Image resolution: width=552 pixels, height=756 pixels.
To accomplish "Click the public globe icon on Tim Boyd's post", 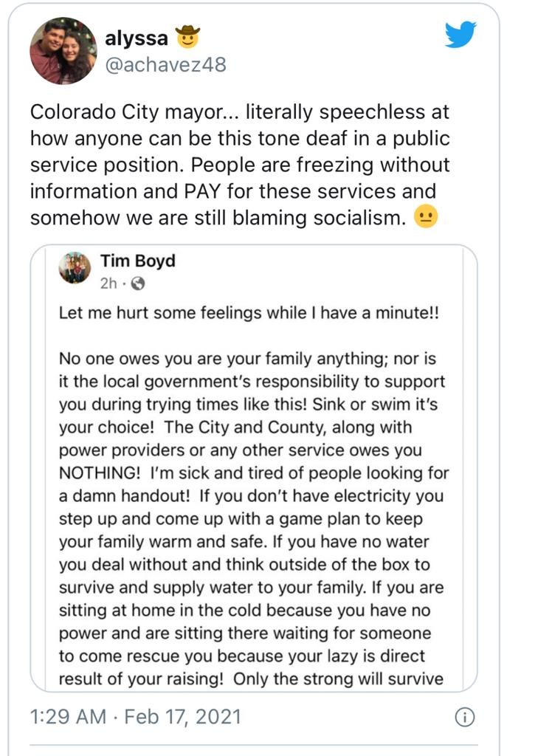I will coord(138,283).
